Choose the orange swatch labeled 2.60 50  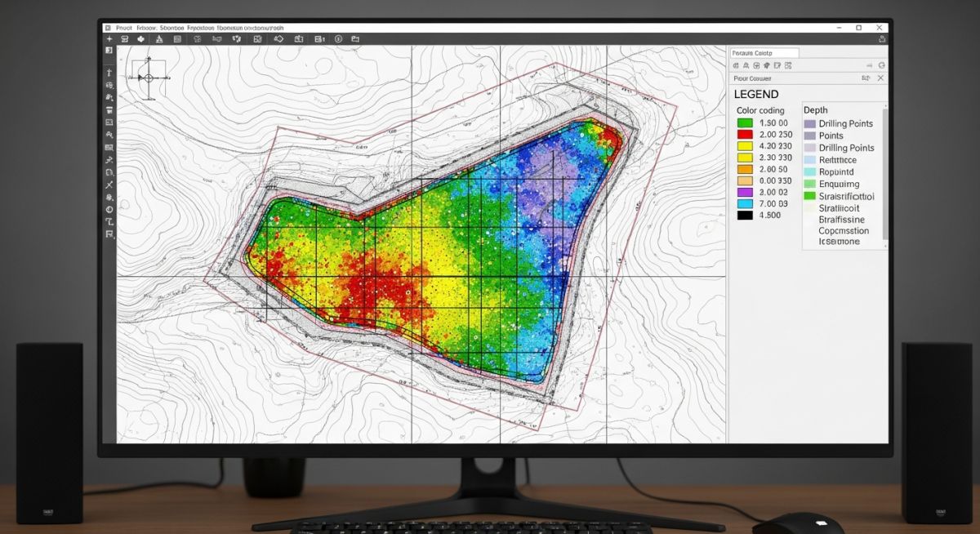click(x=744, y=170)
